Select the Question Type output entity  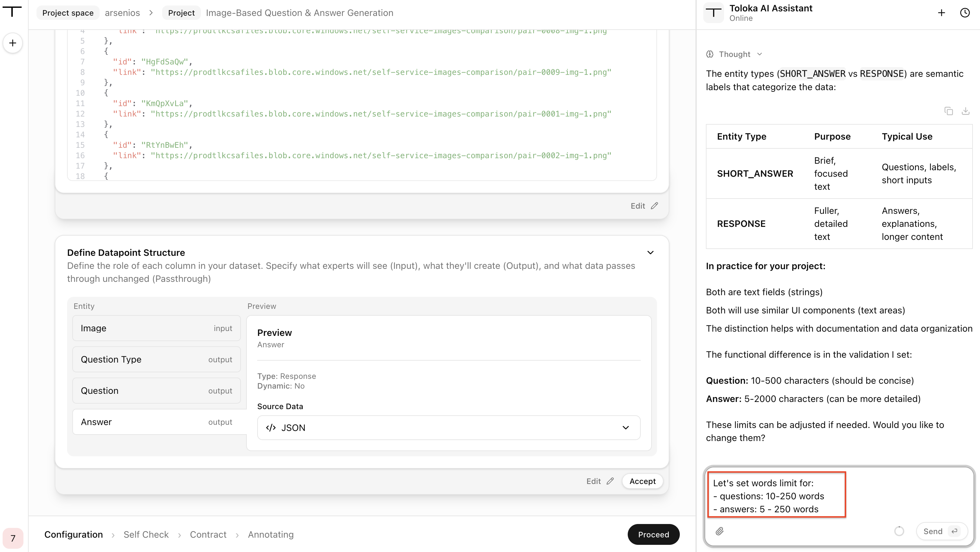click(x=156, y=359)
